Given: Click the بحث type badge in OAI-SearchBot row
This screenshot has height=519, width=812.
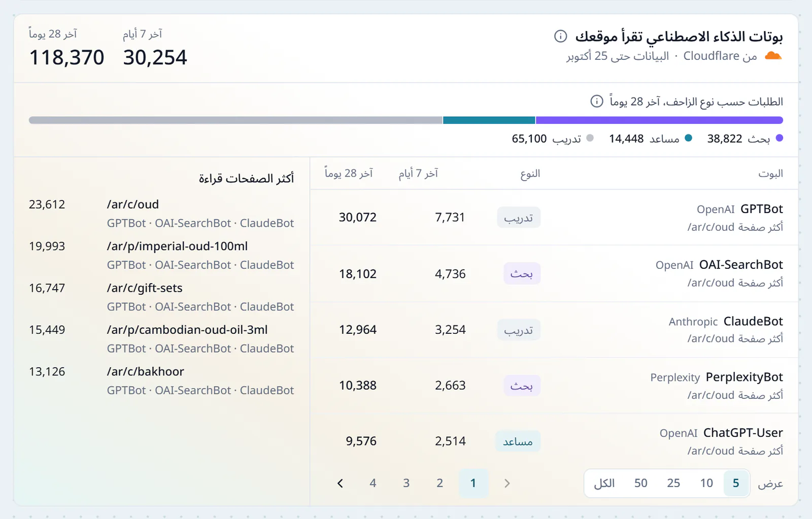Looking at the screenshot, I should (522, 274).
